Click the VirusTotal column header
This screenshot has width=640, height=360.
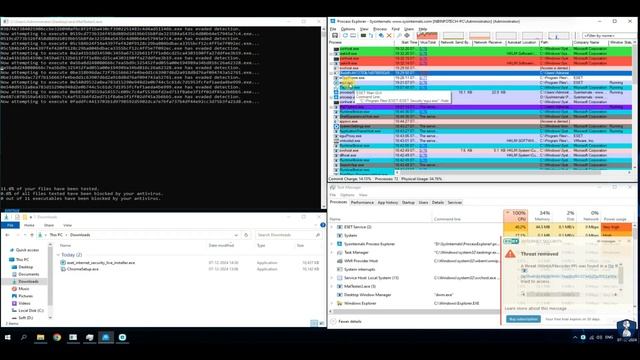point(428,42)
